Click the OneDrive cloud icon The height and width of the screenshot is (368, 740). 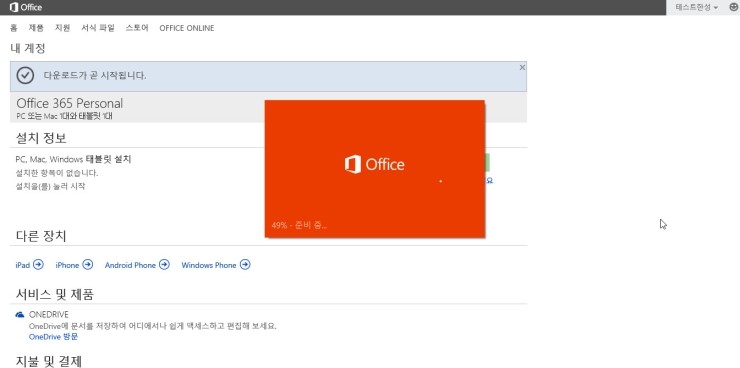pyautogui.click(x=20, y=315)
